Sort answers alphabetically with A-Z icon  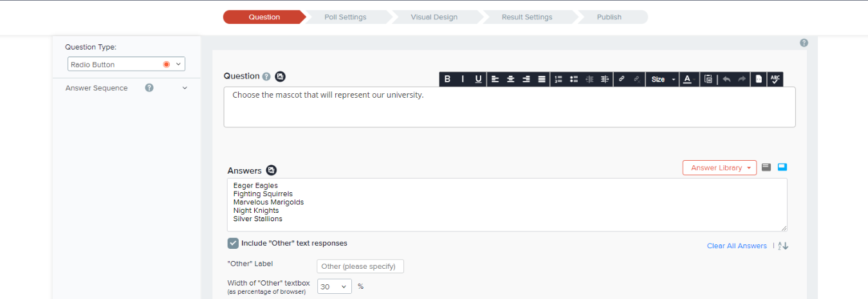point(783,246)
